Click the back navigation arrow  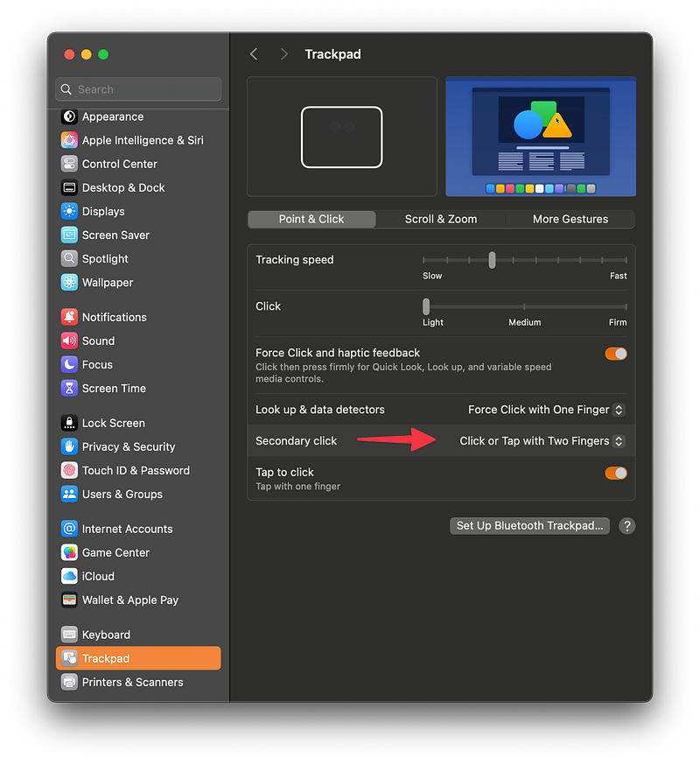254,53
